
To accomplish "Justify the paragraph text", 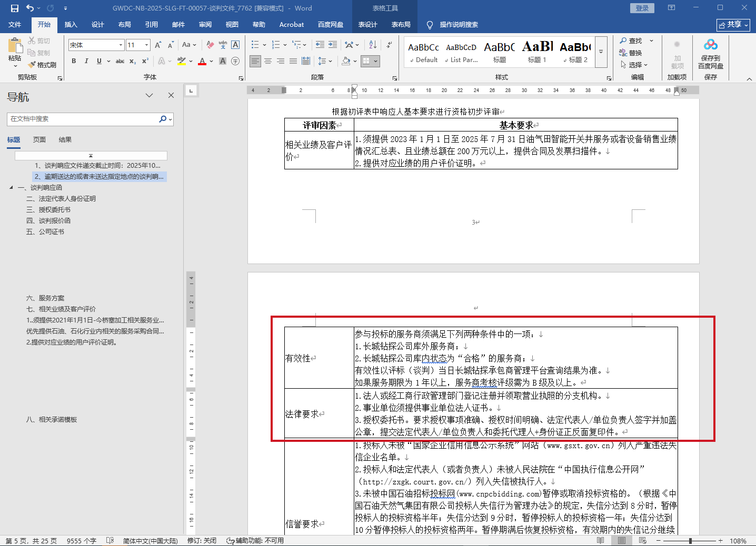I will (293, 61).
